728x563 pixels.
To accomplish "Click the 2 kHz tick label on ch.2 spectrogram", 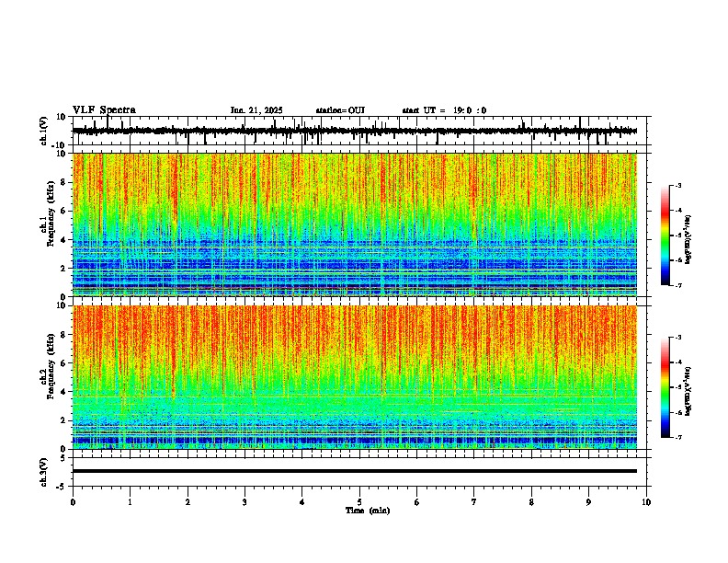I will pyautogui.click(x=64, y=420).
